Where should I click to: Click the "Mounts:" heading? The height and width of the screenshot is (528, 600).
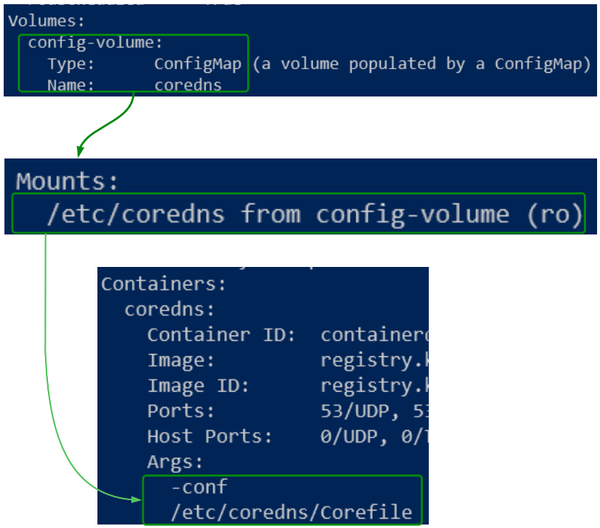[67, 181]
